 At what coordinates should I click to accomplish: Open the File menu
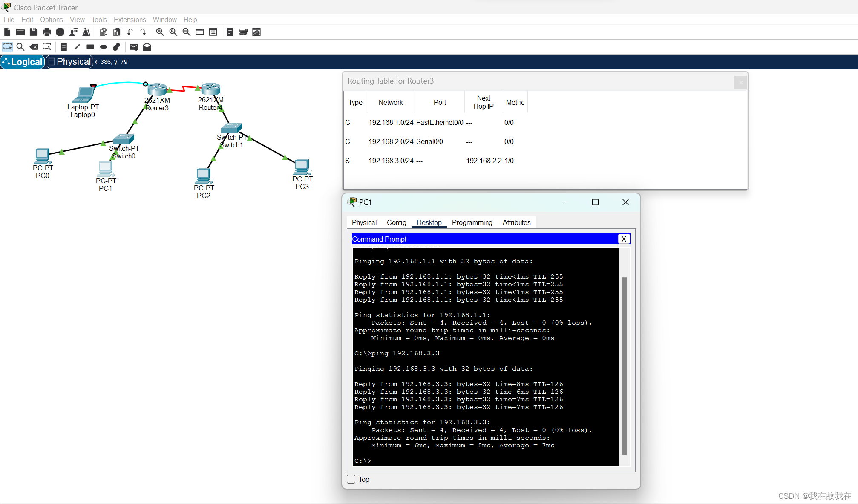pyautogui.click(x=9, y=20)
